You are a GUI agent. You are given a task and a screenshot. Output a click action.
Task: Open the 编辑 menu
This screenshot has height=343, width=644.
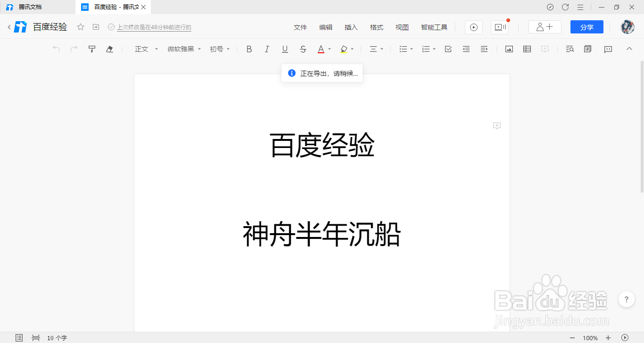tap(326, 27)
